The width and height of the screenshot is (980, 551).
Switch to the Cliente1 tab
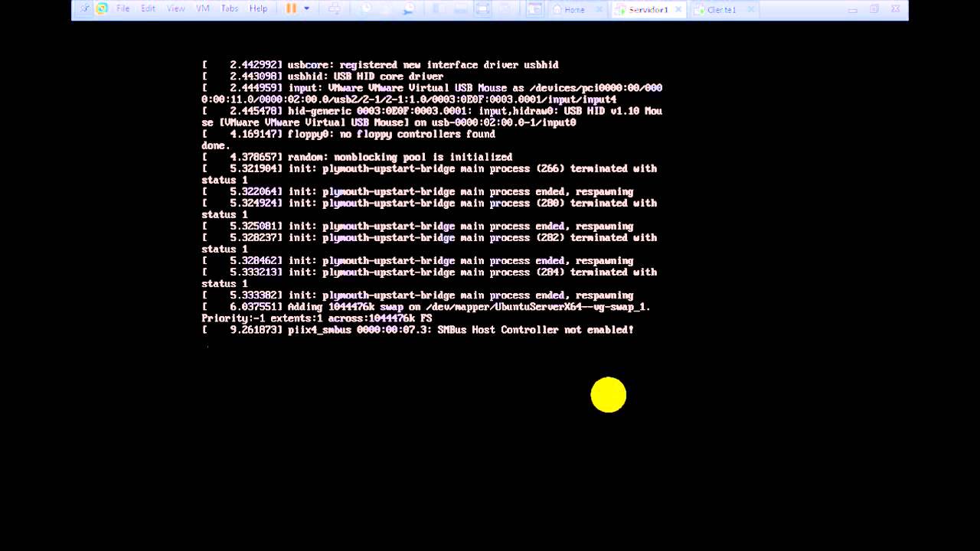[x=723, y=10]
